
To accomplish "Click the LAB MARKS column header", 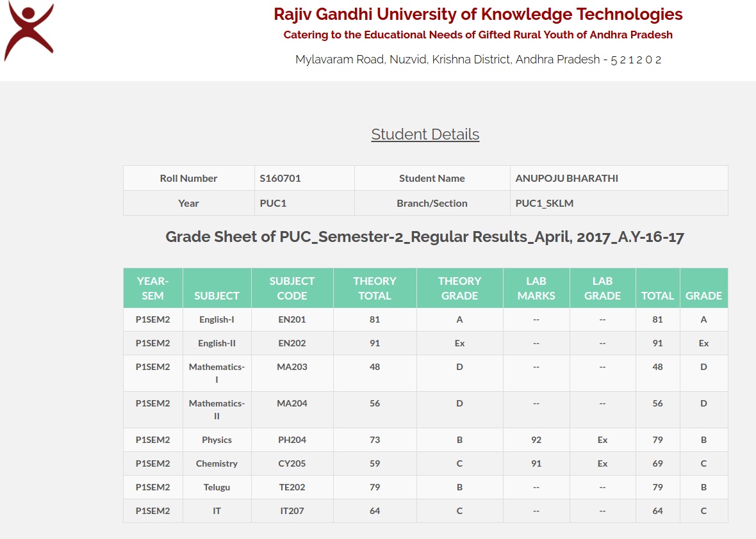I will tap(536, 288).
